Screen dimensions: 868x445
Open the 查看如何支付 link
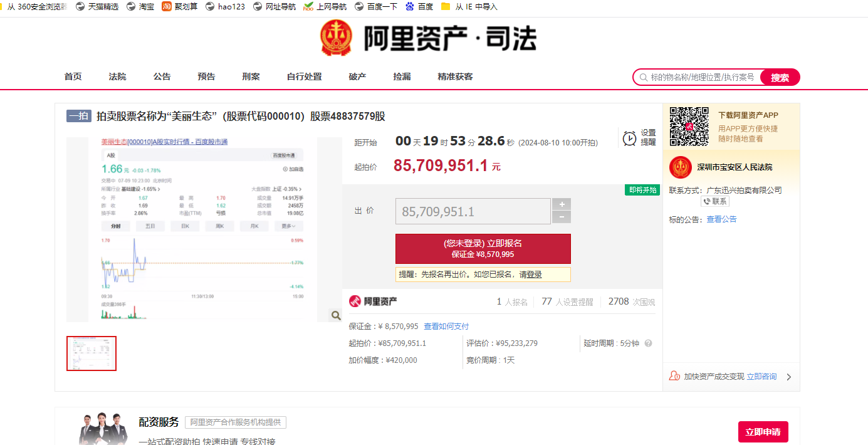pos(446,327)
